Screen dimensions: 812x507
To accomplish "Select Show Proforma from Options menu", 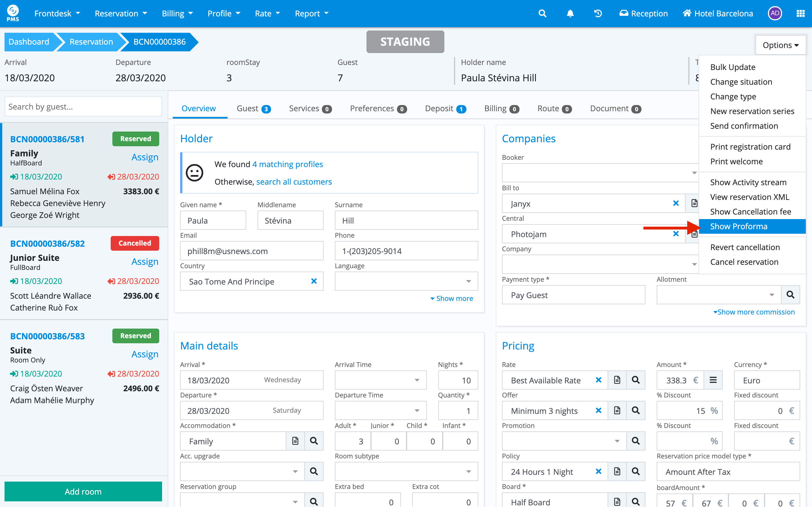I will [x=739, y=226].
